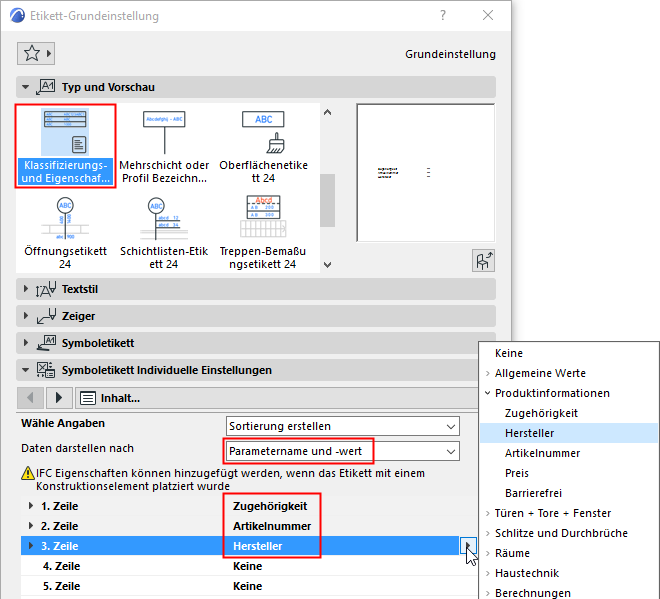Click the IFC warning triangle icon
This screenshot has width=660, height=599.
[28, 473]
